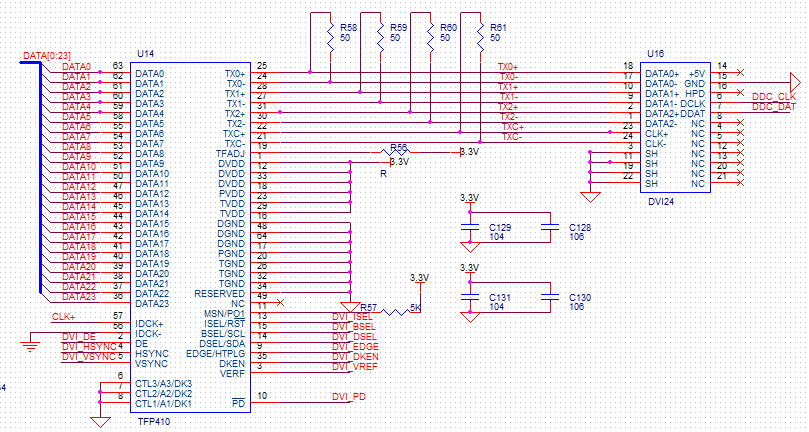Select the DVI_PD net label
This screenshot has width=809, height=432.
349,396
